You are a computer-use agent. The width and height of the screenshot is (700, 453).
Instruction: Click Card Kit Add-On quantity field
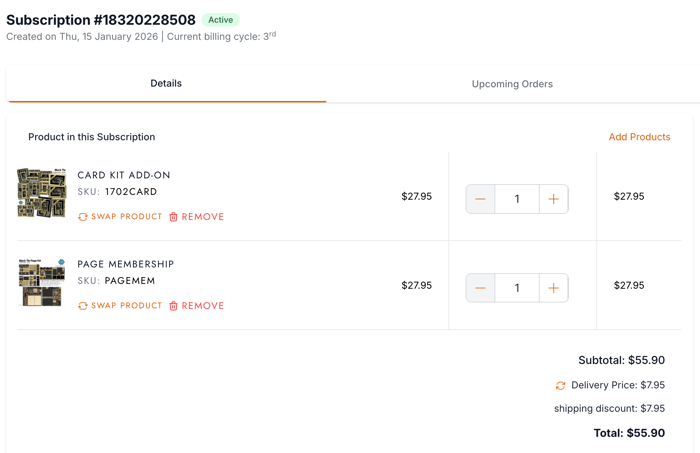pyautogui.click(x=517, y=199)
